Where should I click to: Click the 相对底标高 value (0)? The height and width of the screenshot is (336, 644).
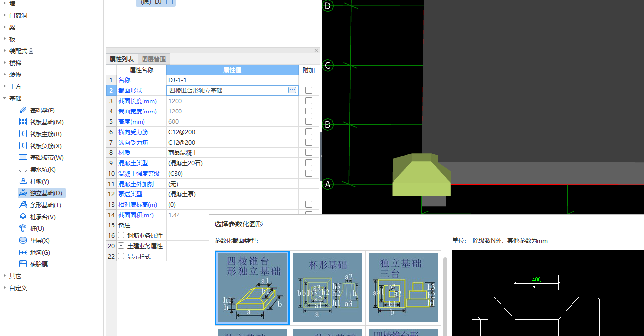[232, 204]
